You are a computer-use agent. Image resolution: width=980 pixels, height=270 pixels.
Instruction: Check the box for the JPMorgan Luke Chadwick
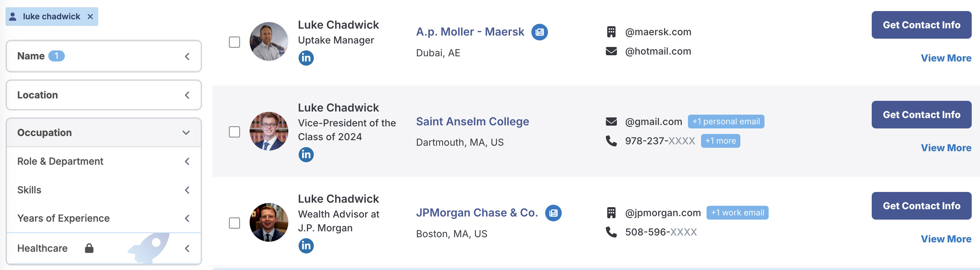click(x=234, y=223)
